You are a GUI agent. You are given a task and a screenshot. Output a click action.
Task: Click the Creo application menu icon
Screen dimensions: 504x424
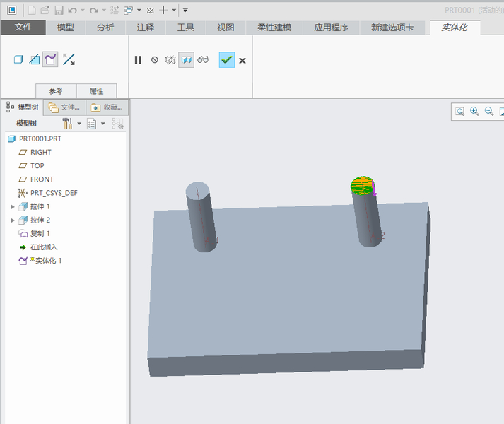[12, 11]
